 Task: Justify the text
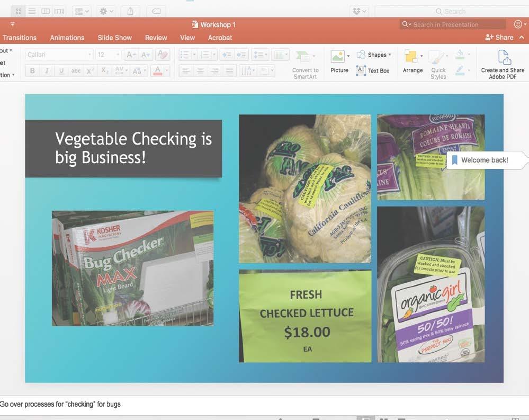(229, 71)
